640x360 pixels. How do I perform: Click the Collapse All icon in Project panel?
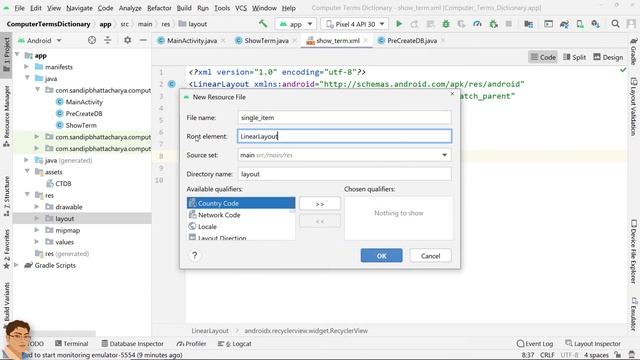point(107,40)
